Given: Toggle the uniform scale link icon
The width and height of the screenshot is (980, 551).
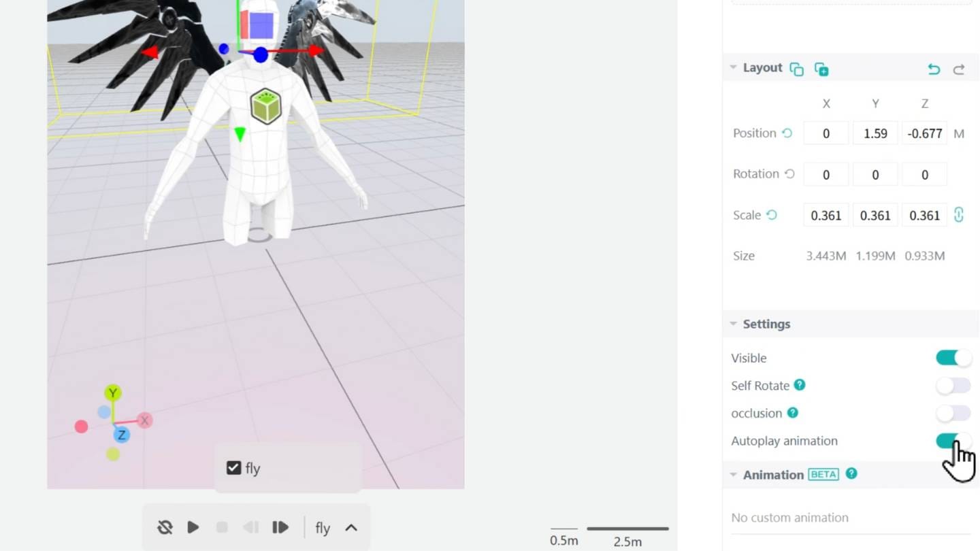Looking at the screenshot, I should 959,215.
